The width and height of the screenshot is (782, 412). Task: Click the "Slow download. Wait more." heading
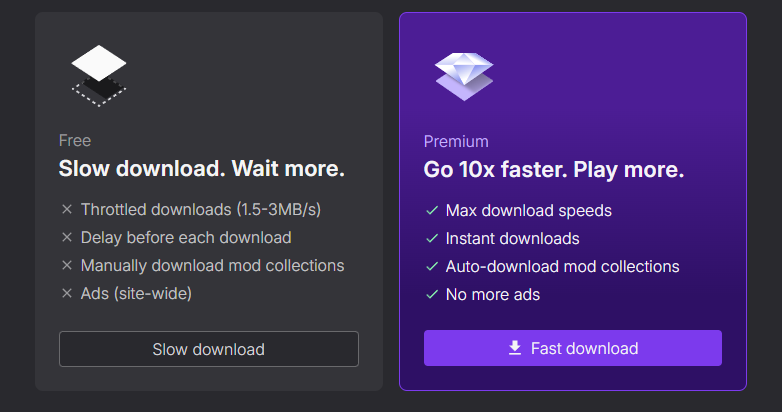point(201,169)
